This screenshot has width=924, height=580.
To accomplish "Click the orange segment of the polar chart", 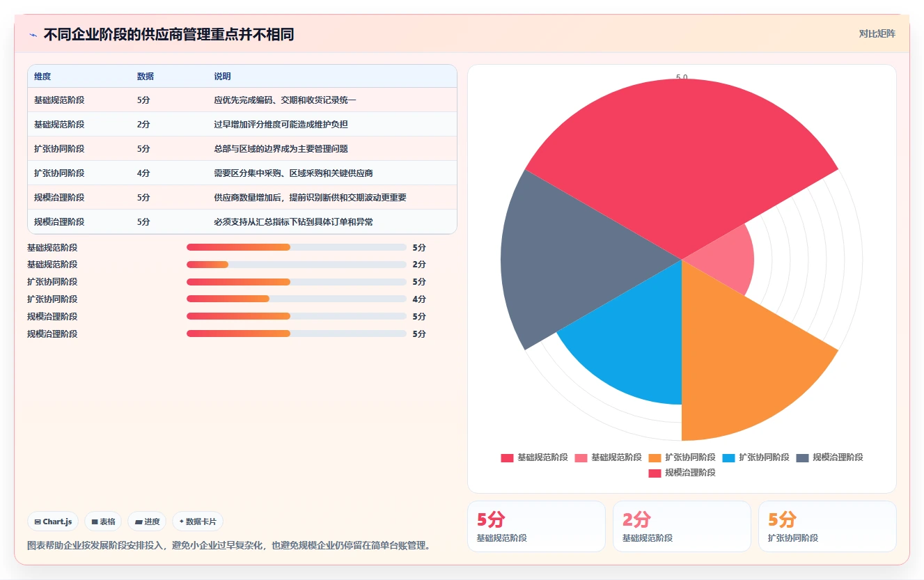I will tap(738, 355).
